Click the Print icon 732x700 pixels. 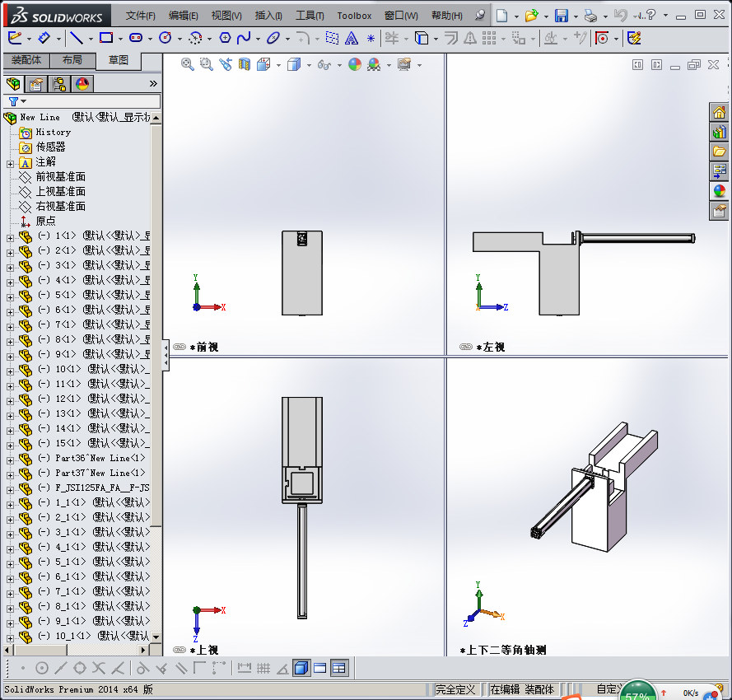pyautogui.click(x=590, y=16)
